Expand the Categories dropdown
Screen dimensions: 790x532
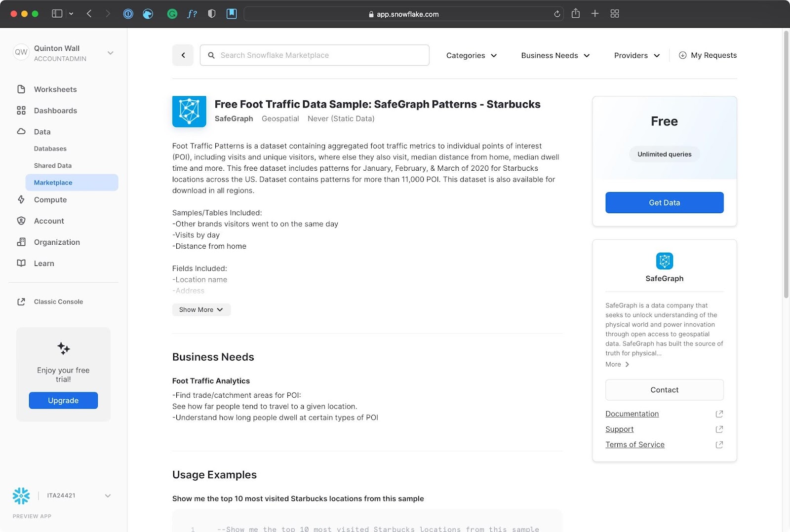(x=471, y=56)
